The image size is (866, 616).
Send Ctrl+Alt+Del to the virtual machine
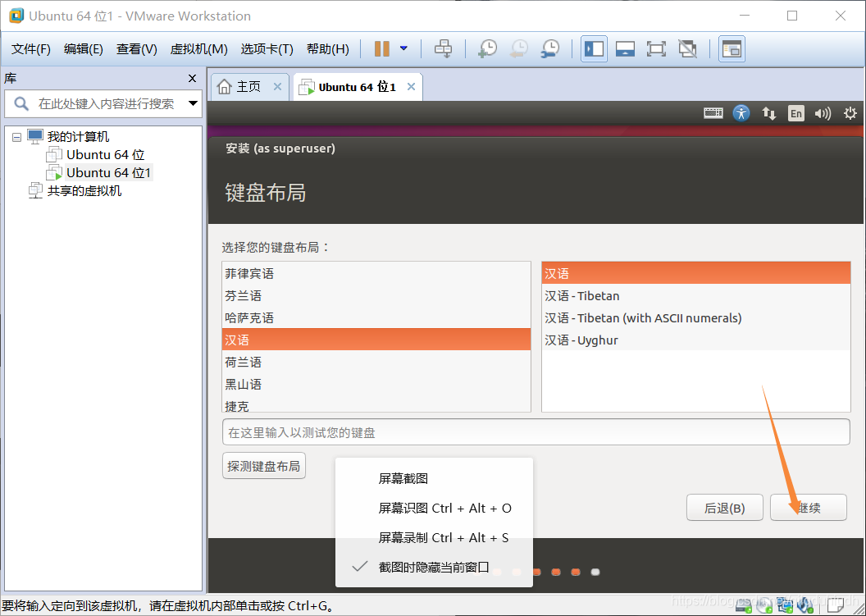coord(443,48)
